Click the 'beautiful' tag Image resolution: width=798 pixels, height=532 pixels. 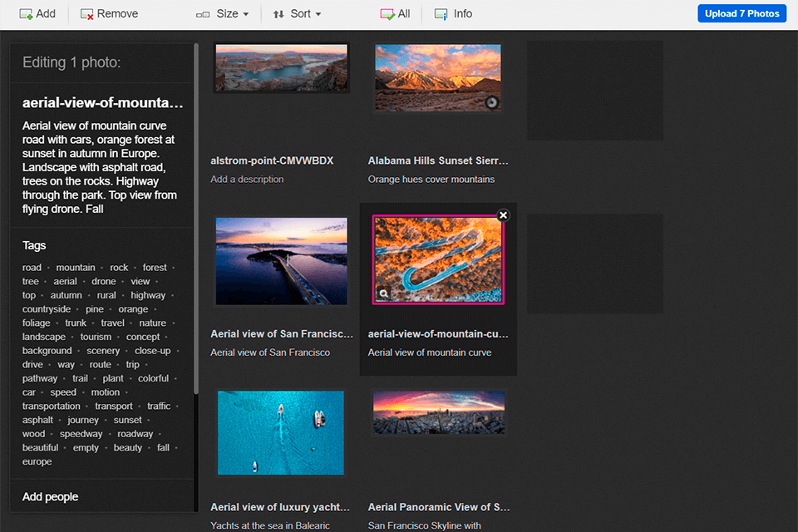[40, 447]
